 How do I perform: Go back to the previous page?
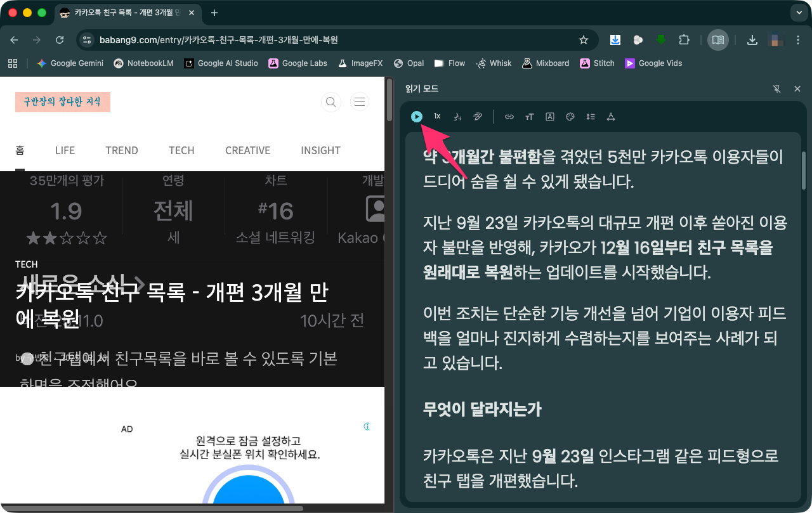[x=14, y=40]
